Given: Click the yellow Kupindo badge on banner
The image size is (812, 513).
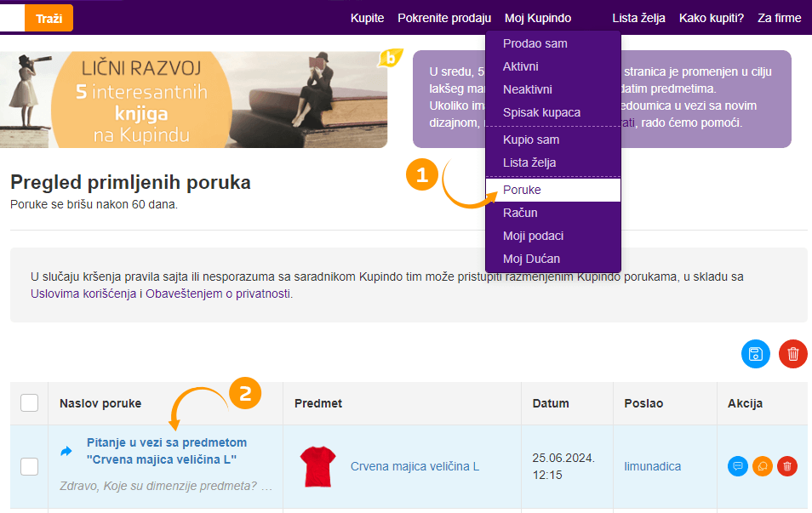Looking at the screenshot, I should pyautogui.click(x=391, y=58).
